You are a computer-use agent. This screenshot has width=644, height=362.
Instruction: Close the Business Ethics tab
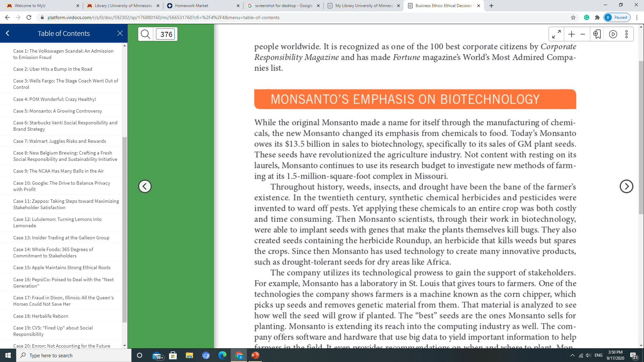tap(479, 6)
